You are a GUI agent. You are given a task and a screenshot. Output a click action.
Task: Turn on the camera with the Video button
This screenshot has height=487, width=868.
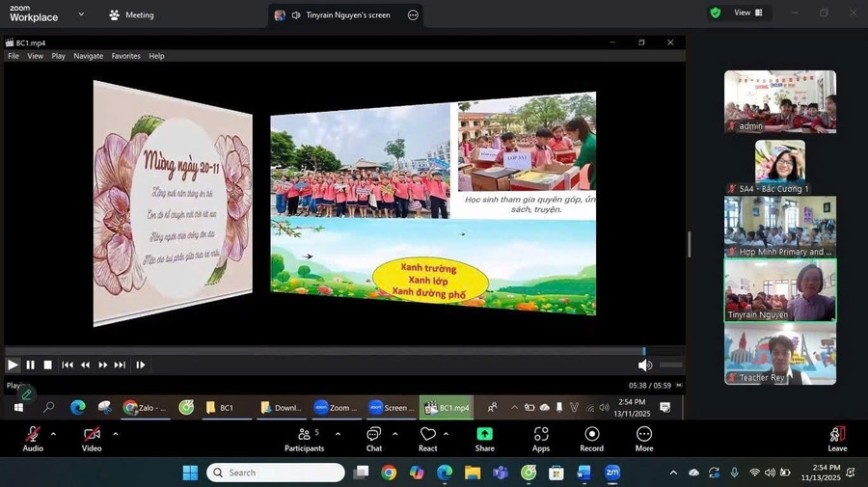coord(92,438)
